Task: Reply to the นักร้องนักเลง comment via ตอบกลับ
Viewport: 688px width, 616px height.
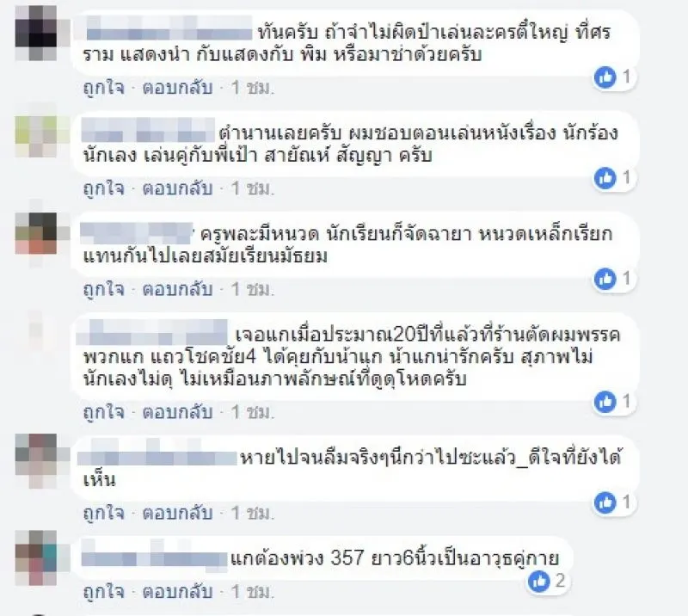Action: coord(177,188)
